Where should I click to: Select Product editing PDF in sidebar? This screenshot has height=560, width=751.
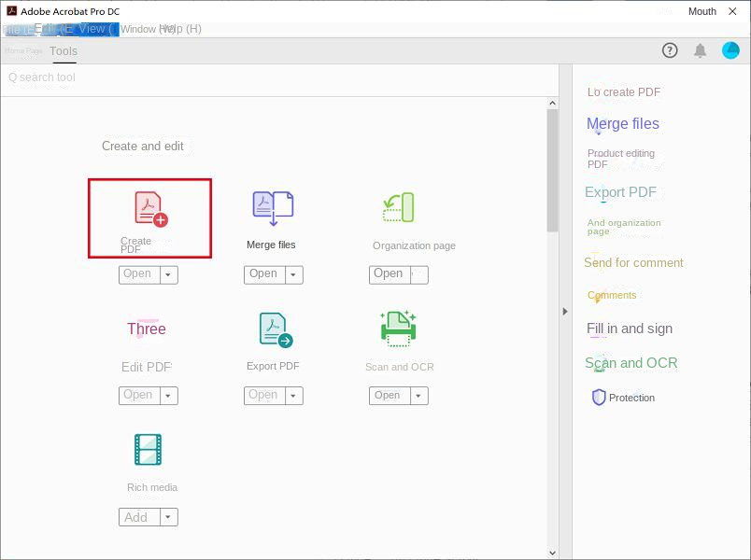[621, 159]
